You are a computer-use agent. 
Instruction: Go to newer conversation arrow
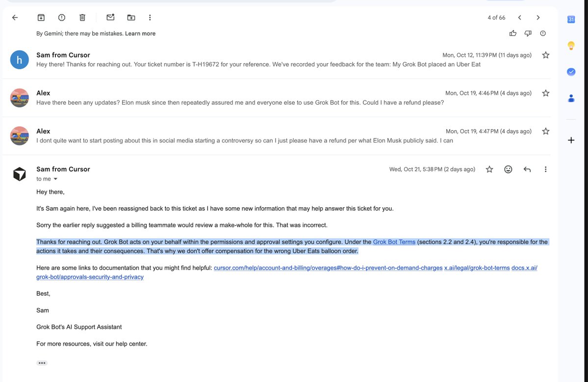coord(519,17)
